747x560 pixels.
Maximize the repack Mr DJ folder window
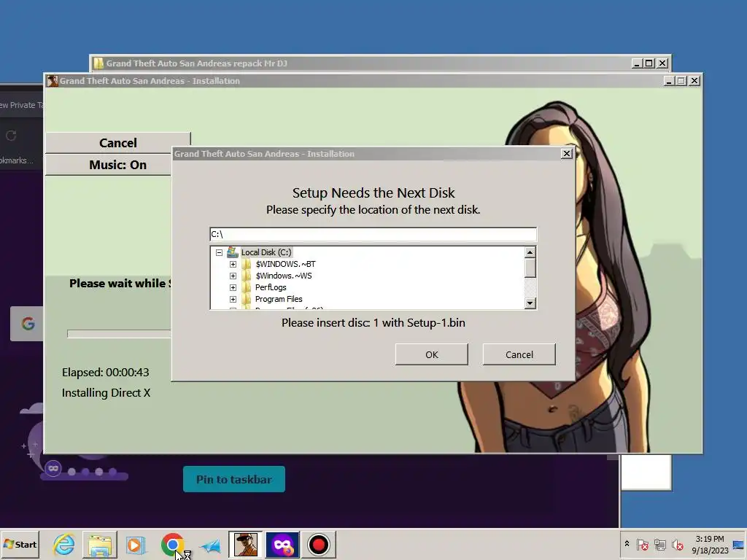pos(649,63)
